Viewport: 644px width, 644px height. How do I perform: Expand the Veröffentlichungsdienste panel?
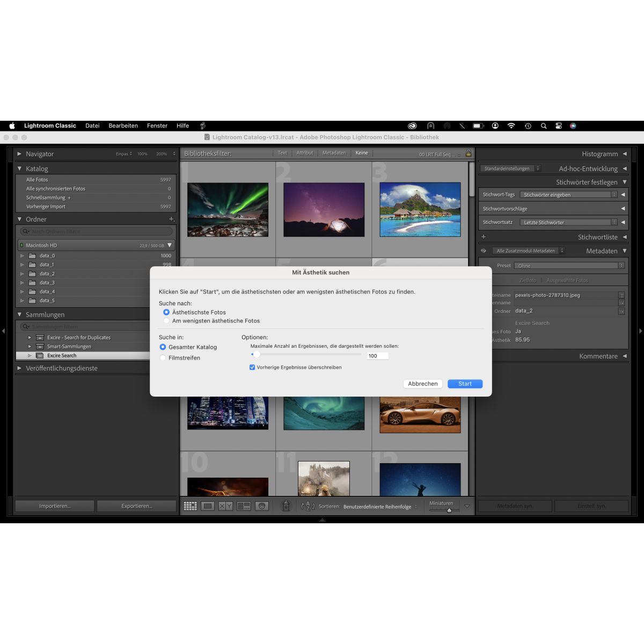click(20, 368)
